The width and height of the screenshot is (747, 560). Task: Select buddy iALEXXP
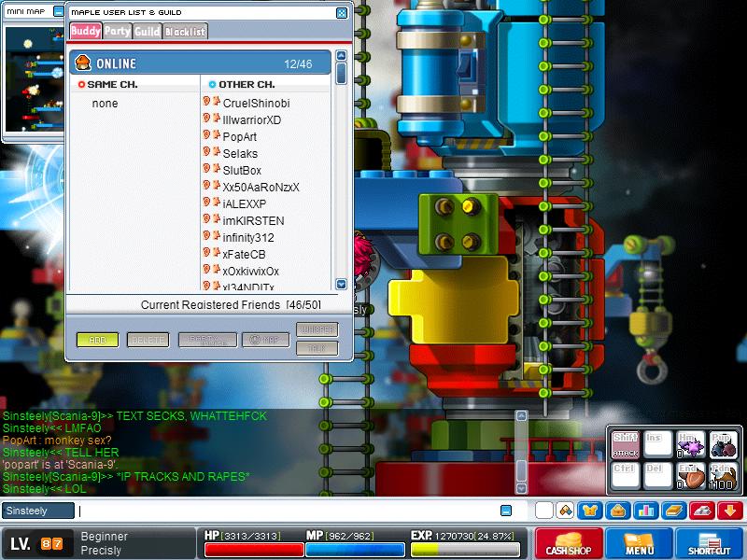(245, 203)
